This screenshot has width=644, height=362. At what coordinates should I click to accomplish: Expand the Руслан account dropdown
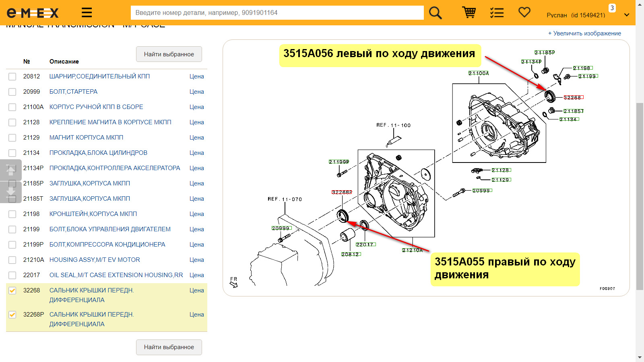point(626,15)
